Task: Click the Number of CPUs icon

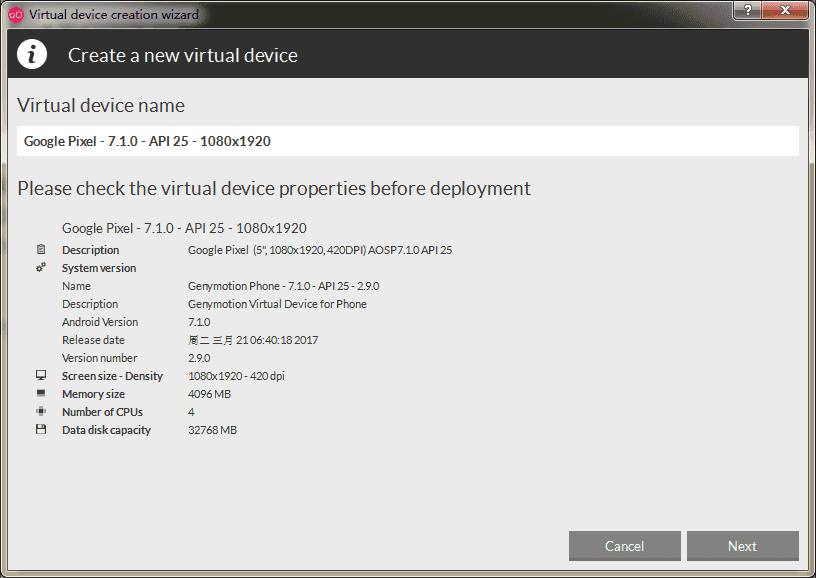Action: [x=41, y=412]
